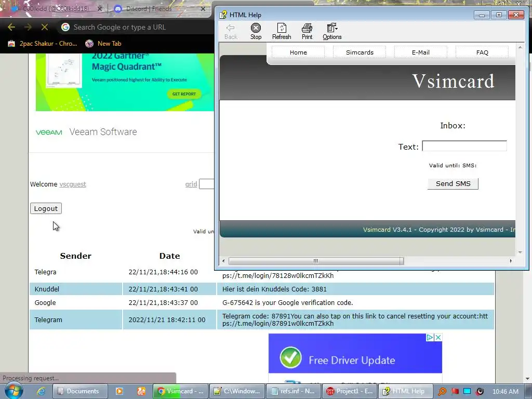
Task: Click the Knuddel sender cell
Action: point(76,289)
